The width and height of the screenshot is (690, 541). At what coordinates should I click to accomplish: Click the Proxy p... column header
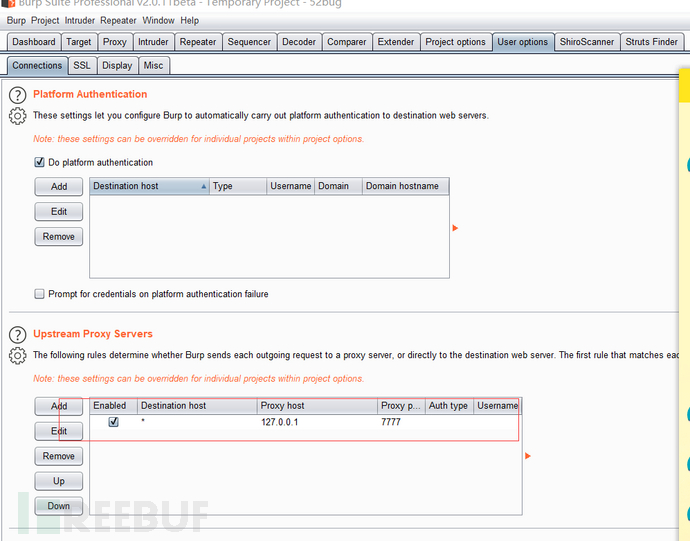click(401, 406)
